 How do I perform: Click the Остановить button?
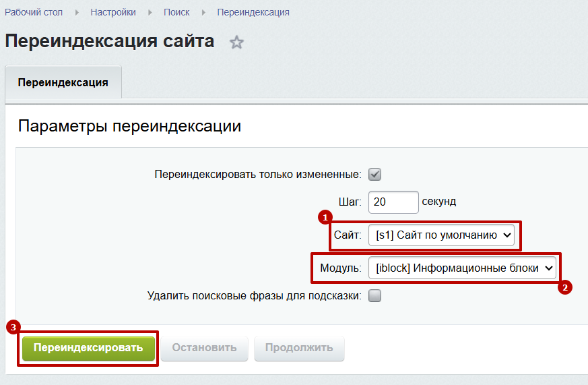[x=204, y=348]
